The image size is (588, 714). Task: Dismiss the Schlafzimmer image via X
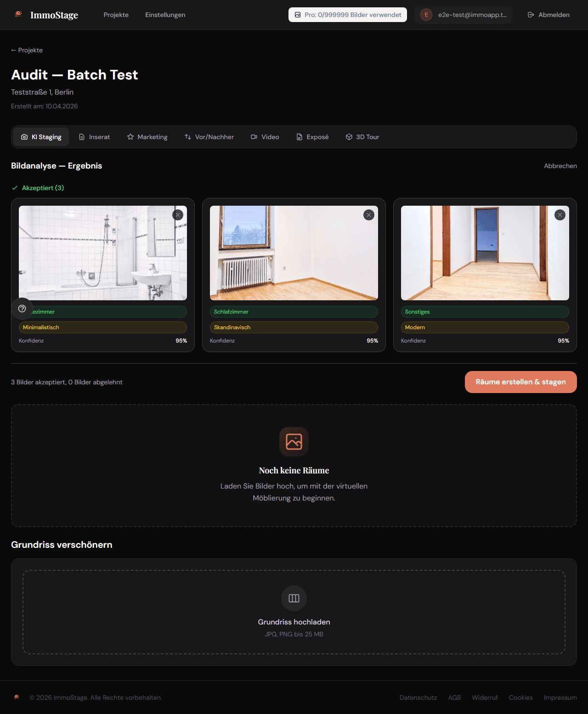pos(369,214)
